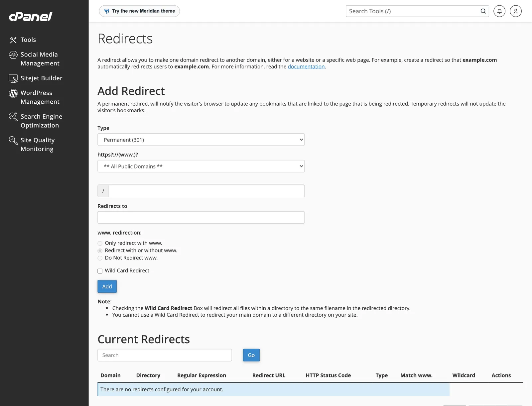Click the redirect path field after slash
Image resolution: width=532 pixels, height=406 pixels.
[206, 191]
